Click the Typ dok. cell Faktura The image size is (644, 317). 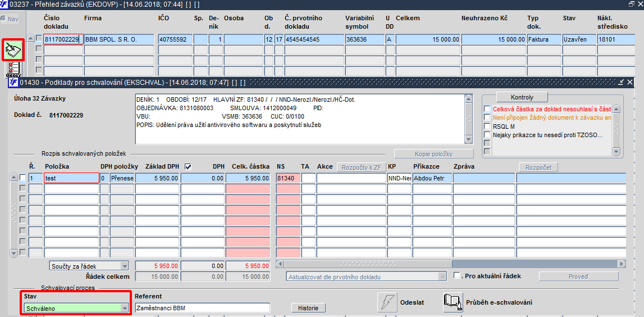click(544, 39)
